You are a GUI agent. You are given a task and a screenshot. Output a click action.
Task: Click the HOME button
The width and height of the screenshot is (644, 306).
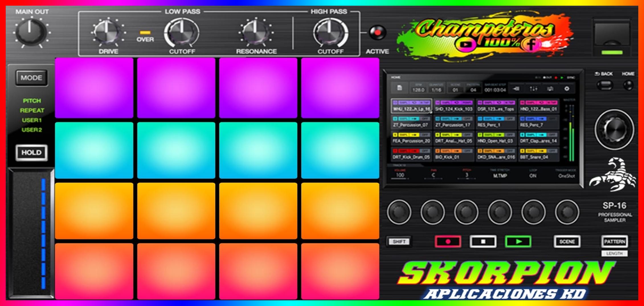[628, 85]
